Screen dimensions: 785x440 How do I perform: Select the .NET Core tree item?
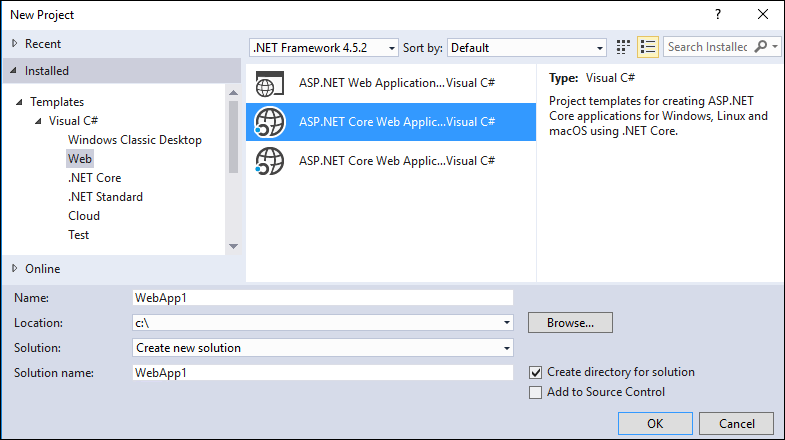coord(94,178)
